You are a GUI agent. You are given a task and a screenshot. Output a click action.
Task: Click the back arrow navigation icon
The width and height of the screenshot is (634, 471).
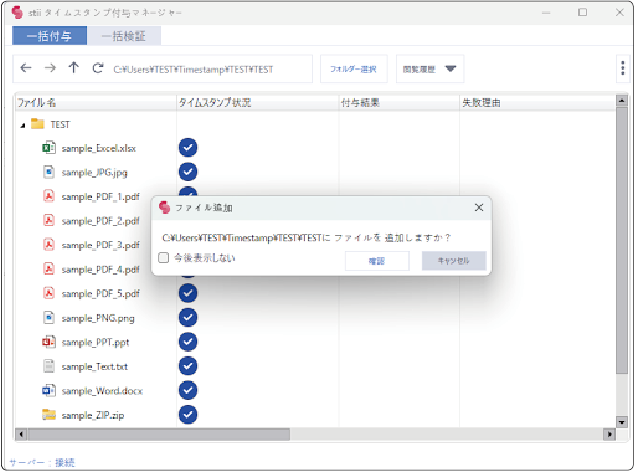[x=26, y=69]
